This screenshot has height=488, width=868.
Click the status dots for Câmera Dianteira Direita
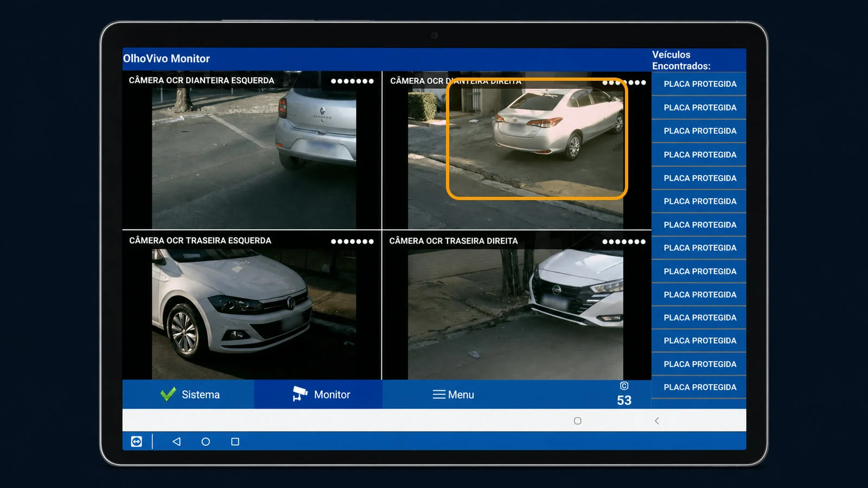[624, 82]
